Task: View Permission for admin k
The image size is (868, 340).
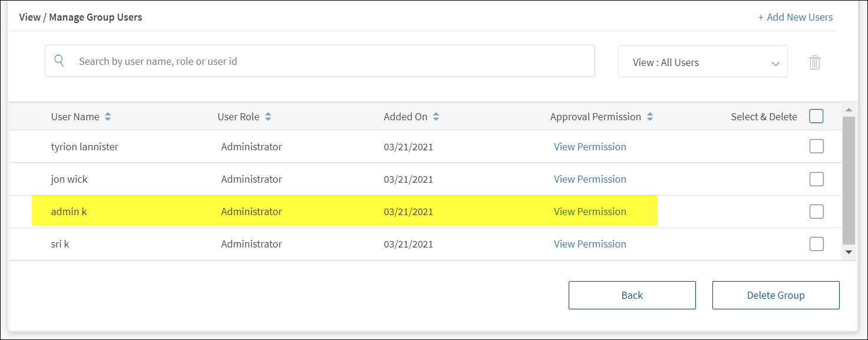Action: pos(590,212)
